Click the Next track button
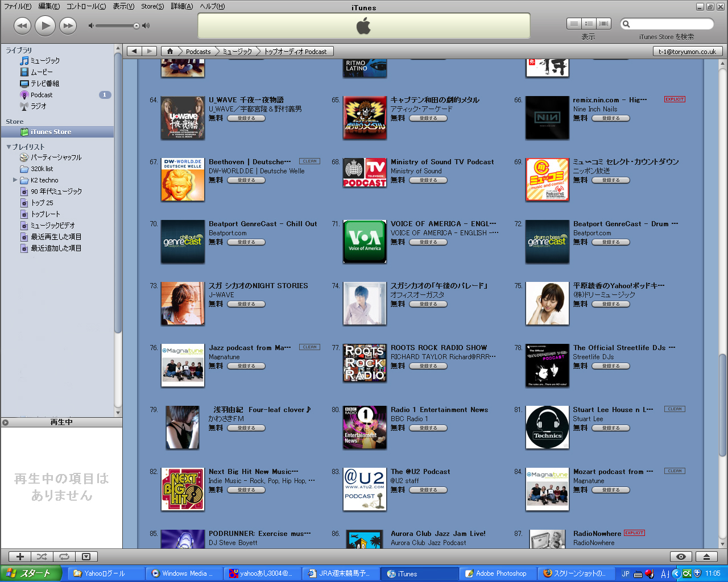 [x=68, y=26]
